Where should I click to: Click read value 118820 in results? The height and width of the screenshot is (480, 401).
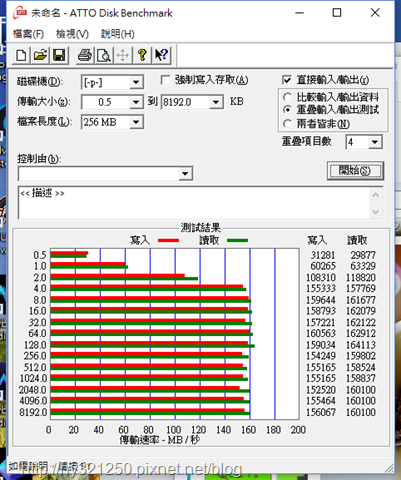pos(361,278)
